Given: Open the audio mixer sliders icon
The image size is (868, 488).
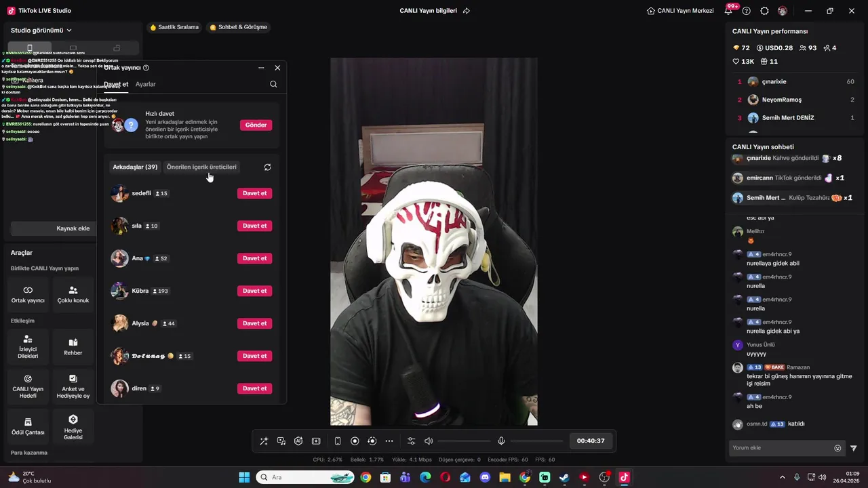Looking at the screenshot, I should [411, 441].
